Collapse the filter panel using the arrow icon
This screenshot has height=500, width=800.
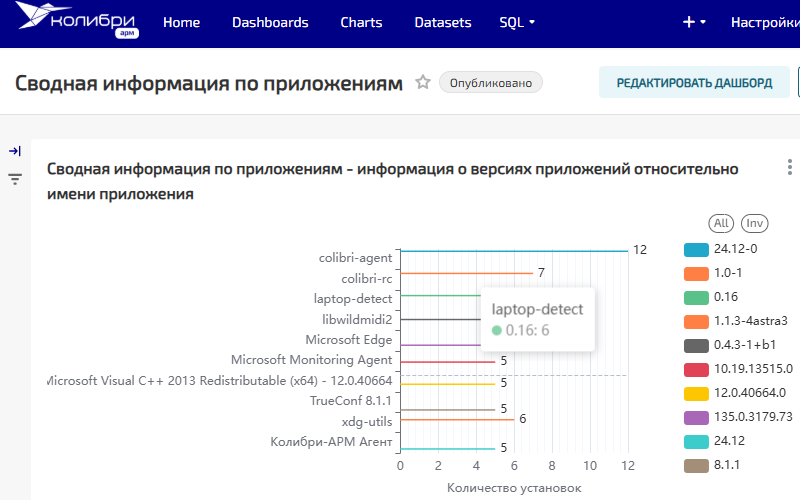coord(15,151)
